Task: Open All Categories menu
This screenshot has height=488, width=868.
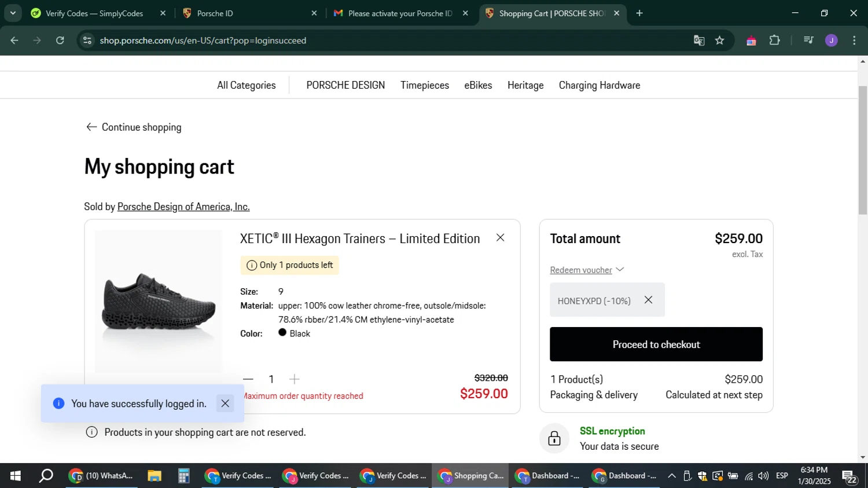Action: [247, 85]
